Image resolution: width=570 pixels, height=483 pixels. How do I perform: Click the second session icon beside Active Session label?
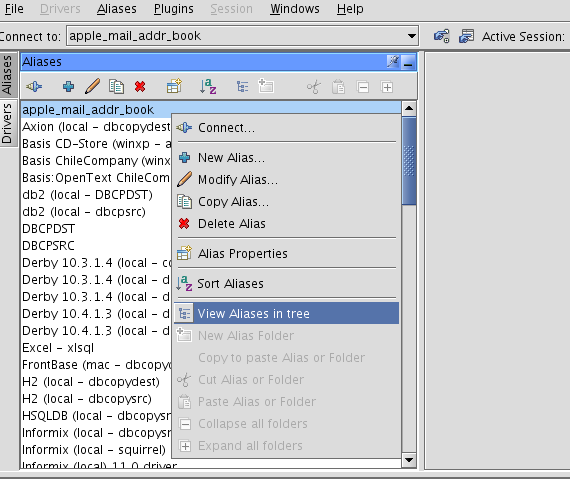click(466, 36)
